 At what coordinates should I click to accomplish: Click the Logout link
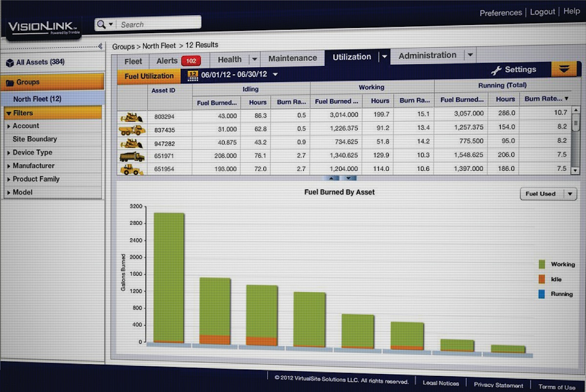(x=543, y=12)
